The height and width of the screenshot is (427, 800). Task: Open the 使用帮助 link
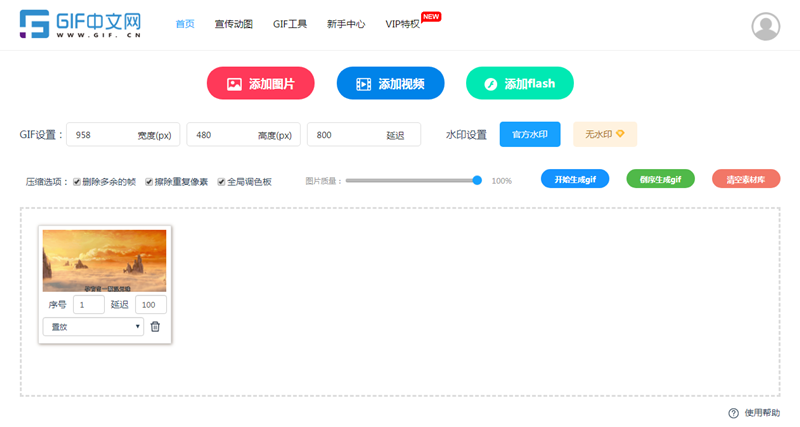pos(762,413)
